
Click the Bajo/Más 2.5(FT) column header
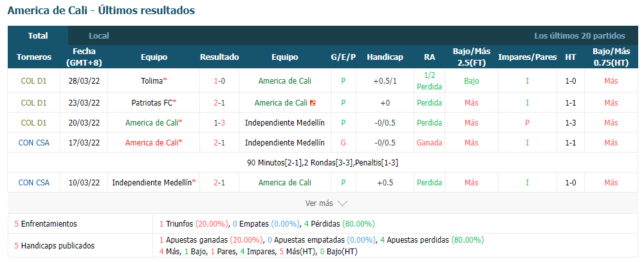tap(472, 57)
